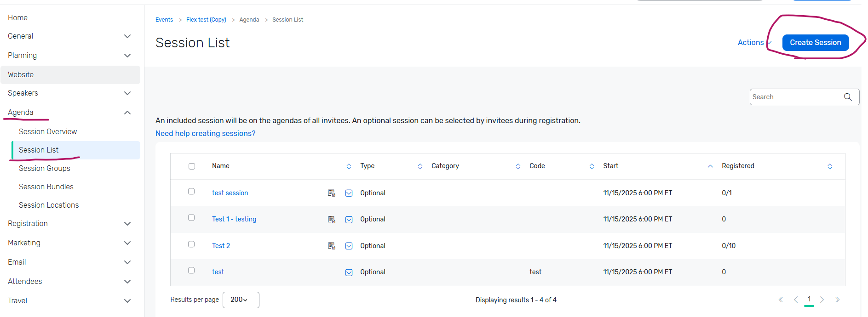Go to Session Locations menu item

(x=49, y=205)
